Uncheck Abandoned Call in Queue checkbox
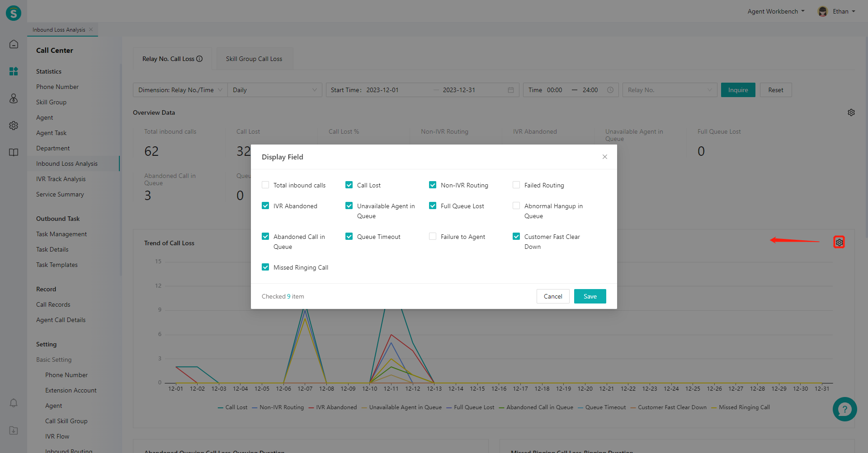The image size is (868, 453). point(265,236)
